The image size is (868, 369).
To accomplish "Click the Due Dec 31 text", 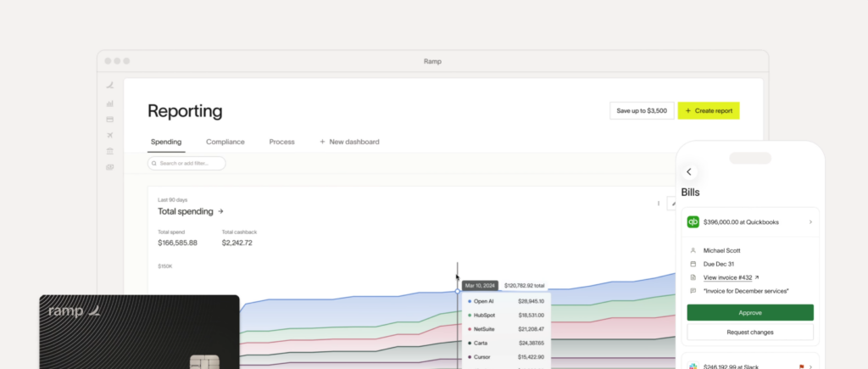I will tap(719, 264).
